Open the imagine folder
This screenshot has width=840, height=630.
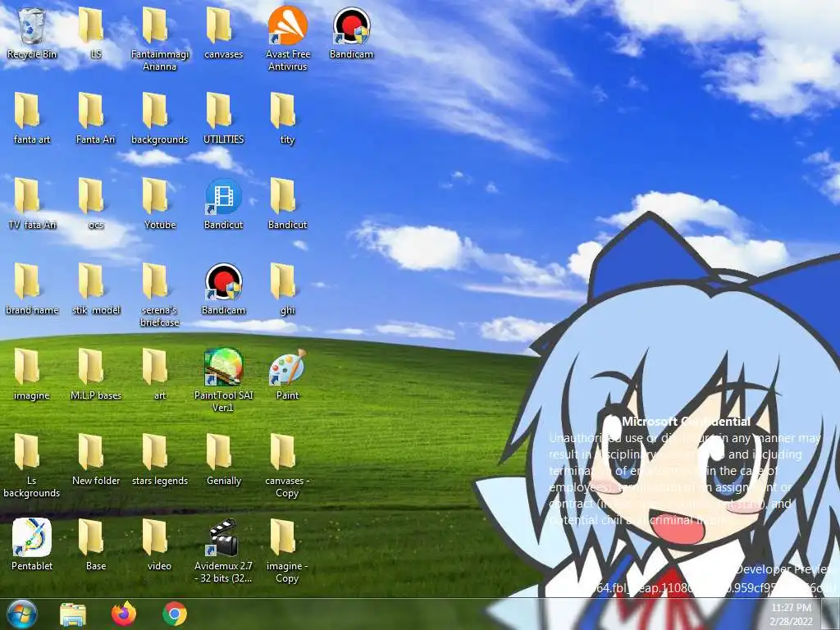coord(32,374)
